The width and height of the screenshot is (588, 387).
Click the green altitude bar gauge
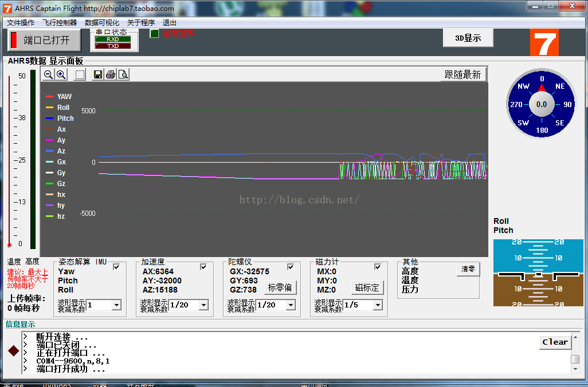point(33,159)
